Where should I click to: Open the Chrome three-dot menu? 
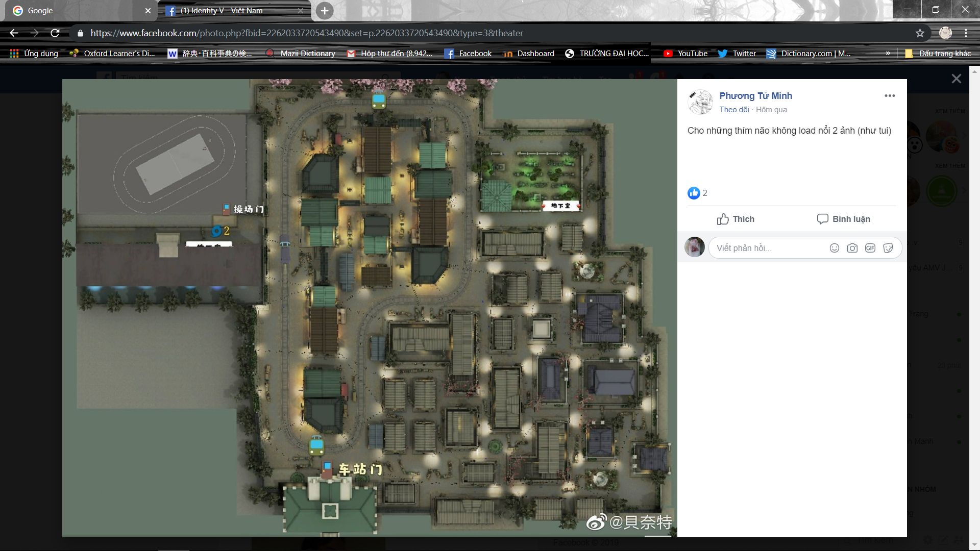coord(966,33)
